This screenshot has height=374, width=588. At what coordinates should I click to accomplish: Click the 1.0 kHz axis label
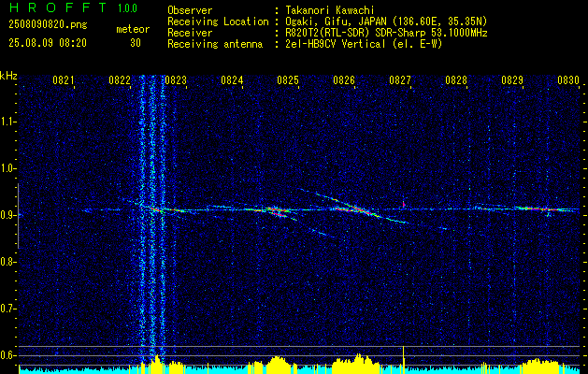point(8,168)
